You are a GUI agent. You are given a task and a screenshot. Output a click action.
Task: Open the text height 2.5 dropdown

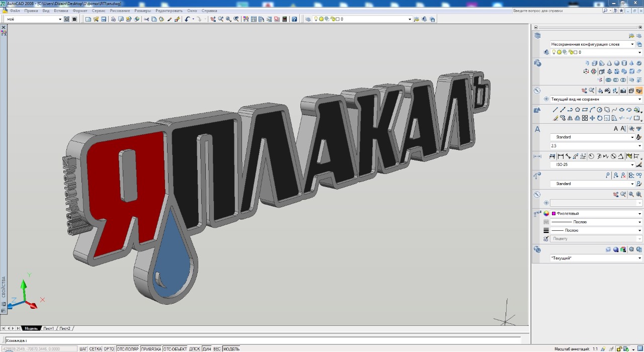point(597,146)
